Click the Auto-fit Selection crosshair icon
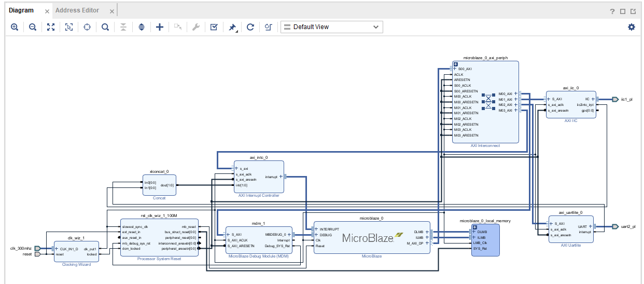This screenshot has width=644, height=284. point(87,27)
